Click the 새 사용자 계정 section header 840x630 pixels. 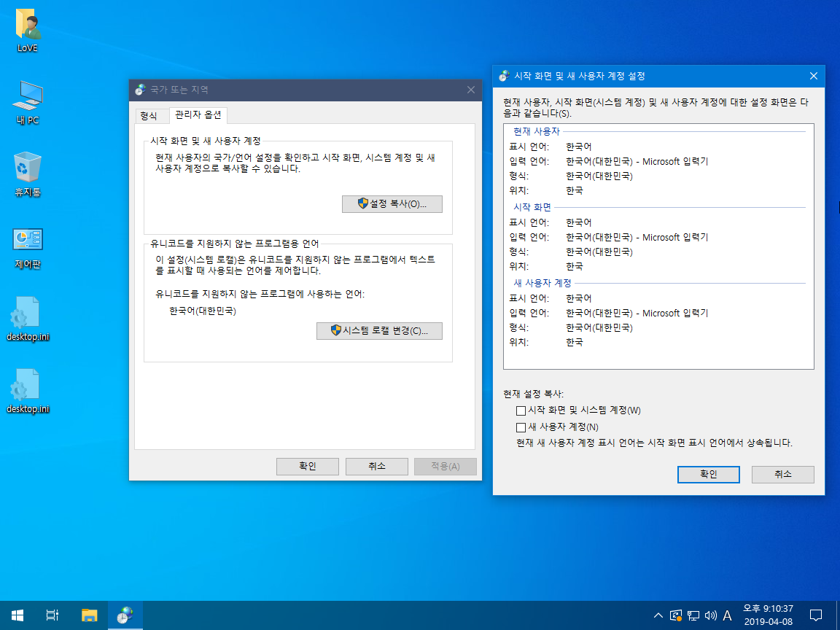(542, 283)
